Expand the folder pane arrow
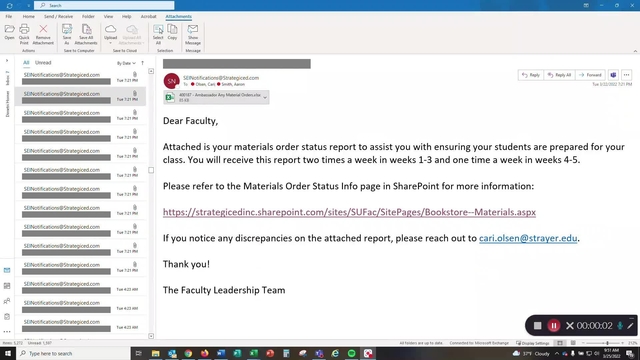This screenshot has height=360, width=640. point(7,61)
